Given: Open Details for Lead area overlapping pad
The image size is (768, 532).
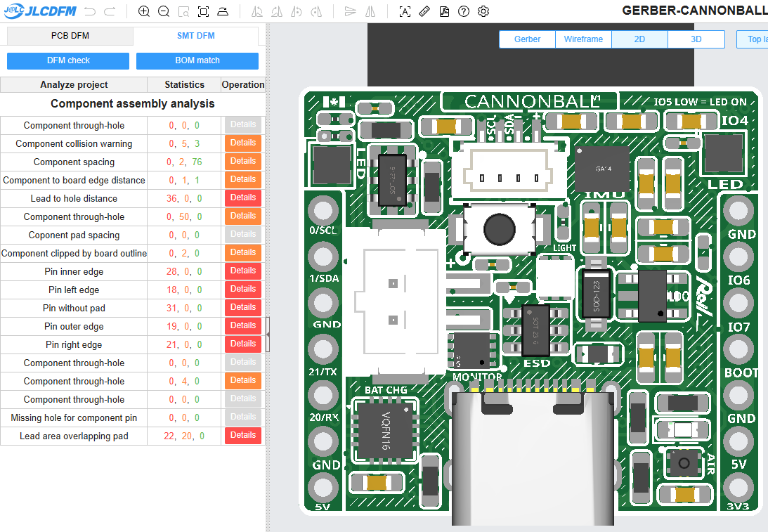Looking at the screenshot, I should (243, 436).
